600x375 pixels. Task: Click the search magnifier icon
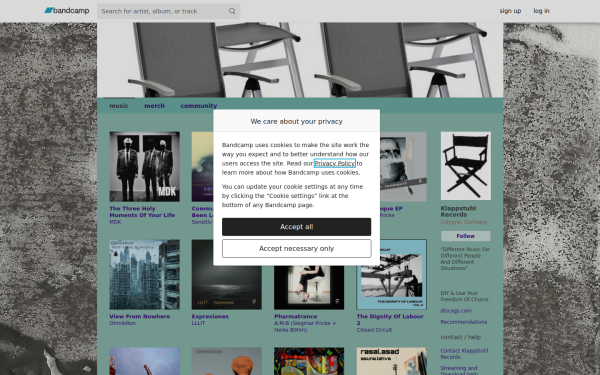[x=232, y=11]
